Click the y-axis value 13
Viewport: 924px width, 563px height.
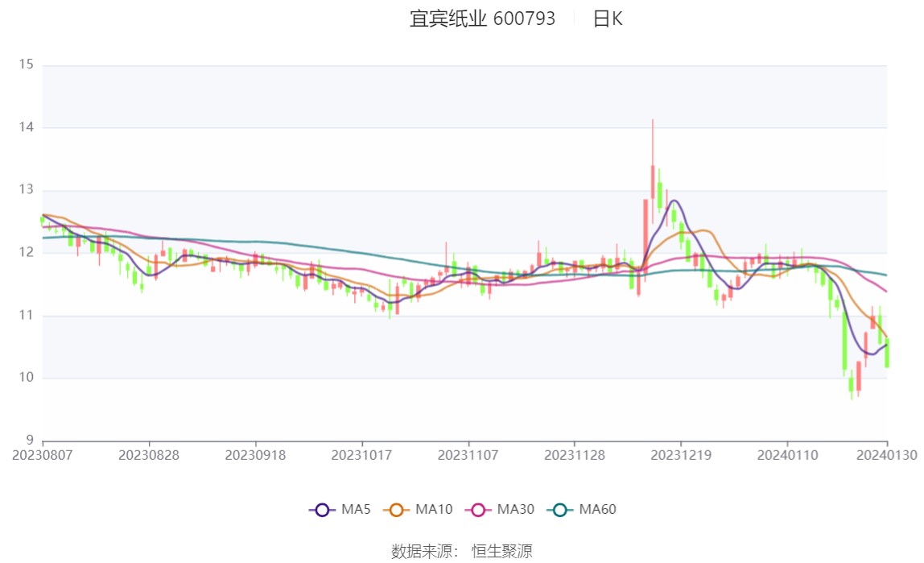coord(26,190)
